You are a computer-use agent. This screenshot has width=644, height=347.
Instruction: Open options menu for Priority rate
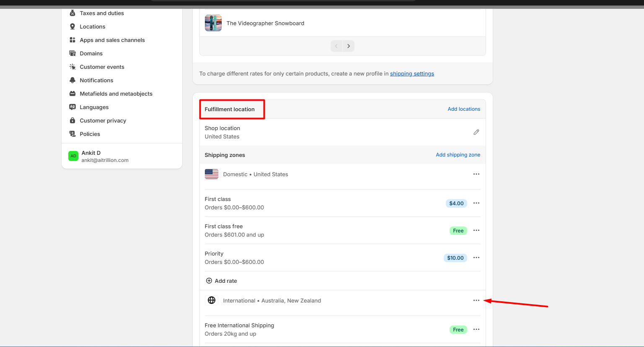[x=476, y=258]
